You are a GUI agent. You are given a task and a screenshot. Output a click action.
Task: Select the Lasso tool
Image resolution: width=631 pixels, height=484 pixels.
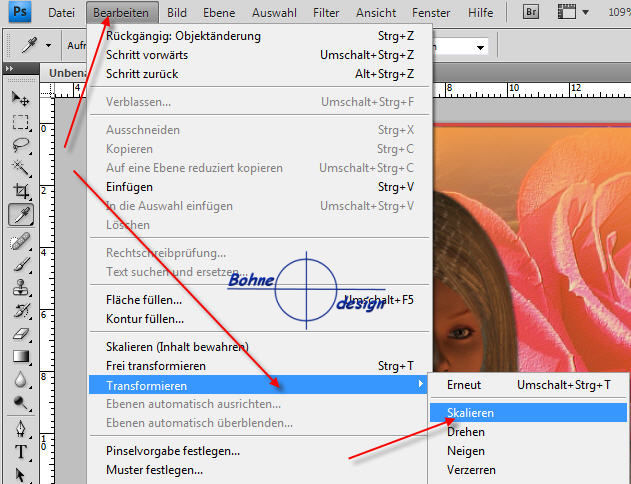(20, 144)
